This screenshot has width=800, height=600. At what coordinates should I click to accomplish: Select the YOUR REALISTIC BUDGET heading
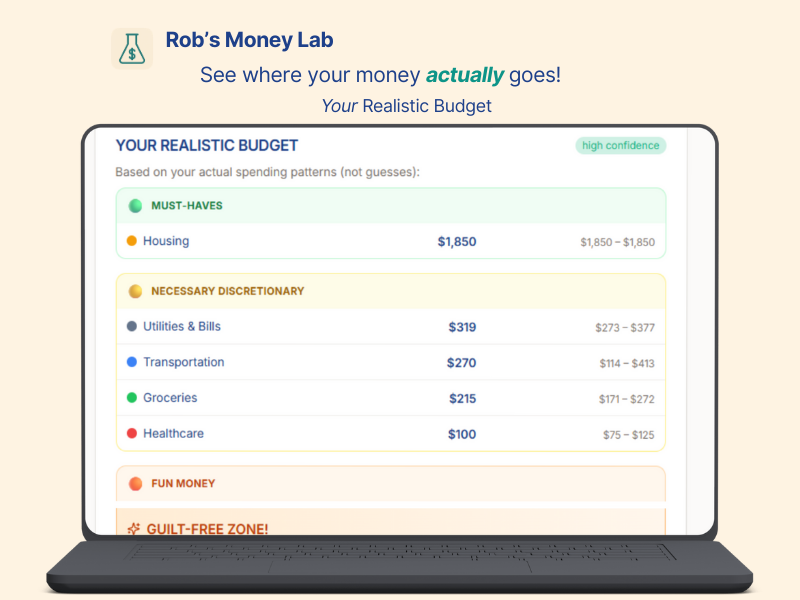(x=207, y=145)
